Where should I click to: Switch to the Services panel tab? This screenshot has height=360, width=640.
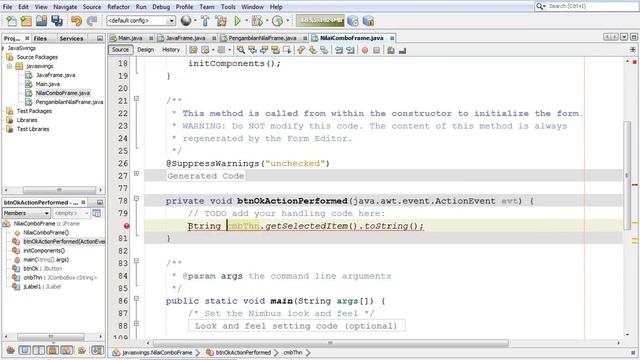(x=71, y=38)
